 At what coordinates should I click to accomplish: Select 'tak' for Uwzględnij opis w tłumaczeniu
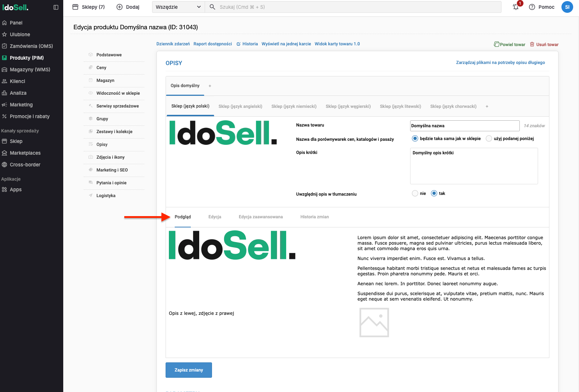[x=434, y=193]
